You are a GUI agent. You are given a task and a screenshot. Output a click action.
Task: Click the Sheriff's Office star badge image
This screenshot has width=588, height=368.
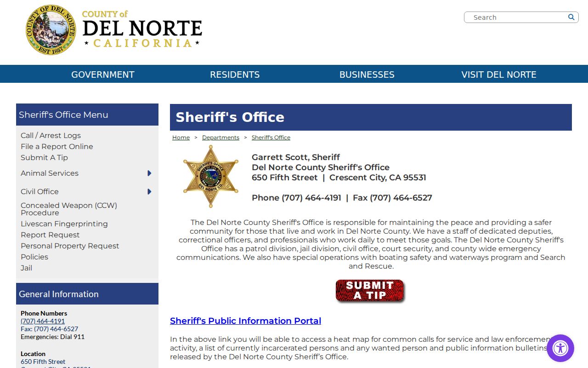[211, 176]
